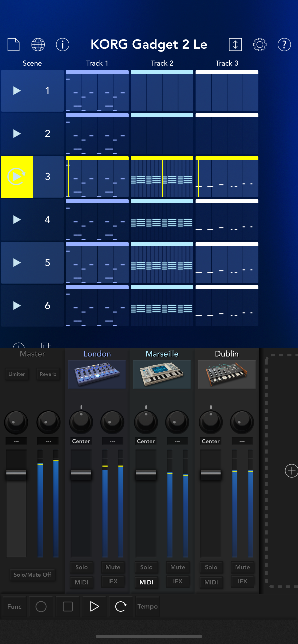Click the Master reverb knob

(x=48, y=422)
